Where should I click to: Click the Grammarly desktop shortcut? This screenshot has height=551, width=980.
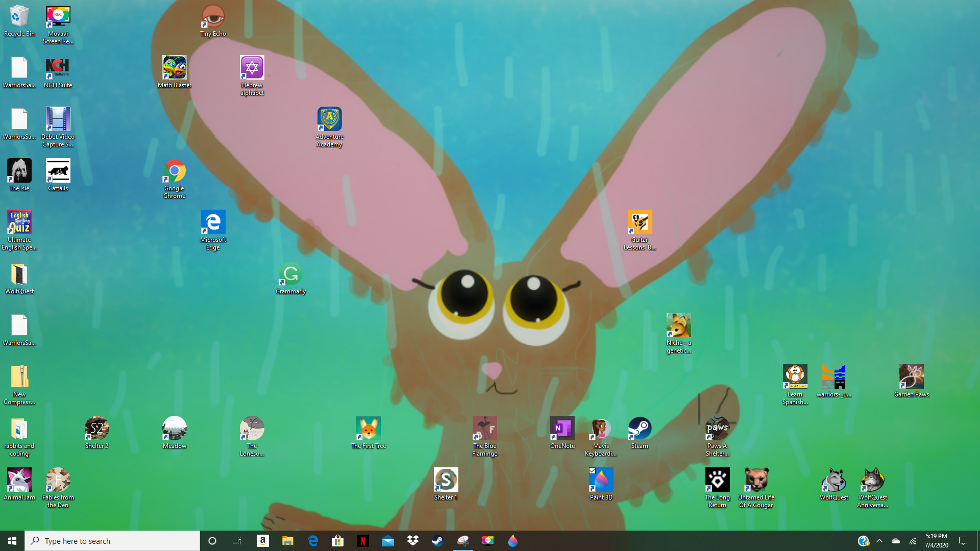pos(290,274)
